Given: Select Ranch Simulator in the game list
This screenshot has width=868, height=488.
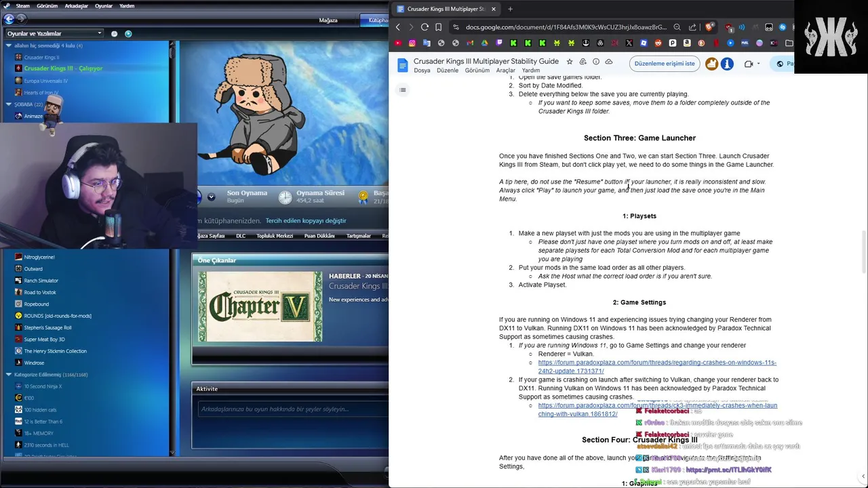Looking at the screenshot, I should [41, 281].
